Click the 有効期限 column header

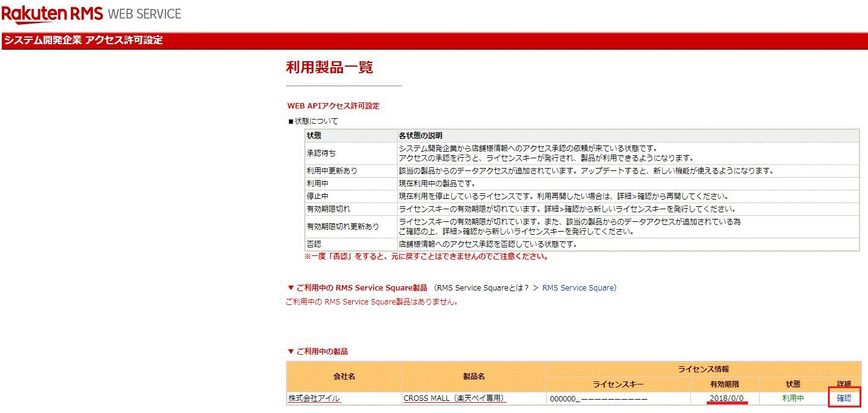point(724,384)
